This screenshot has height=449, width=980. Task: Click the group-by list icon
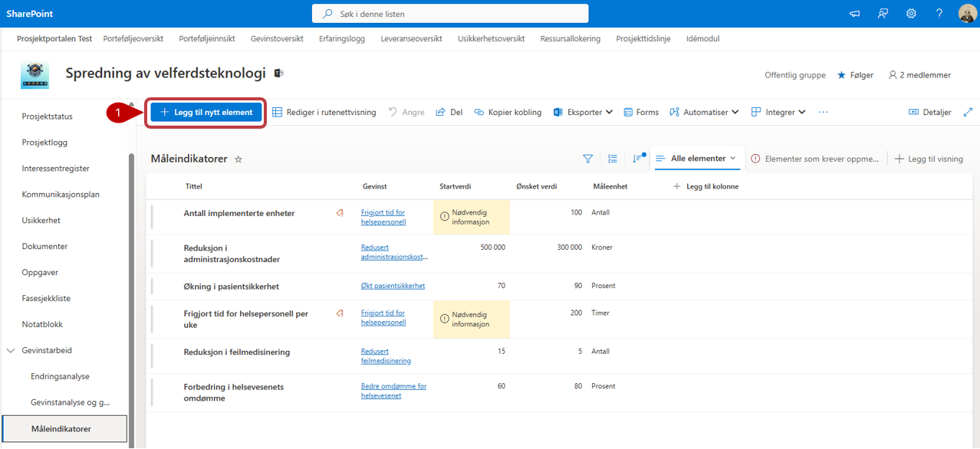(x=612, y=159)
